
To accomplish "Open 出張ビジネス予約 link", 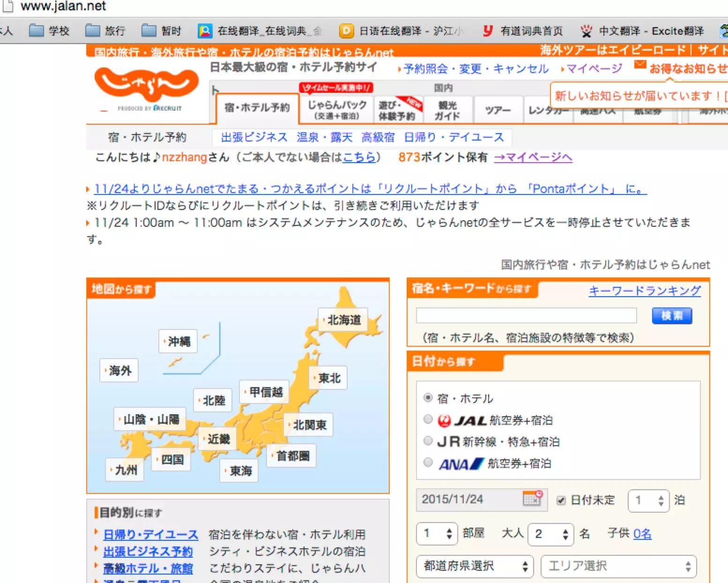I will (x=148, y=551).
